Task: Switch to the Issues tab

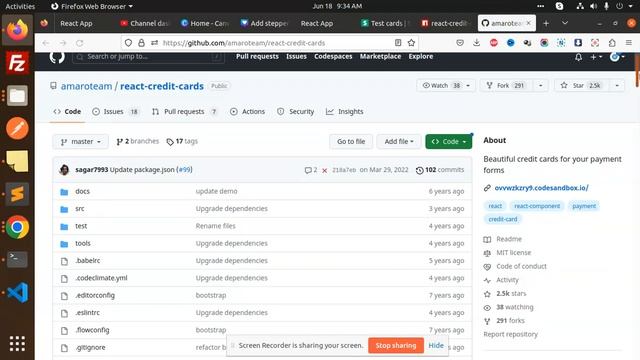Action: pyautogui.click(x=116, y=111)
